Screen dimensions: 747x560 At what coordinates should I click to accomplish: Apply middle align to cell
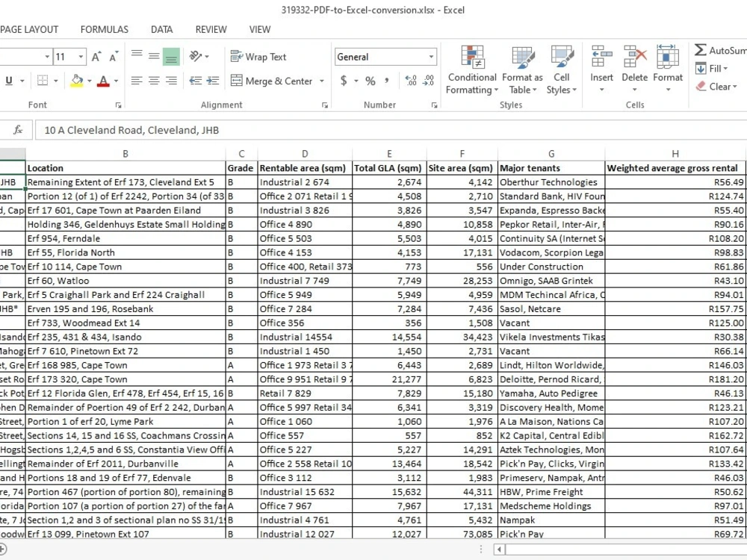(x=154, y=56)
